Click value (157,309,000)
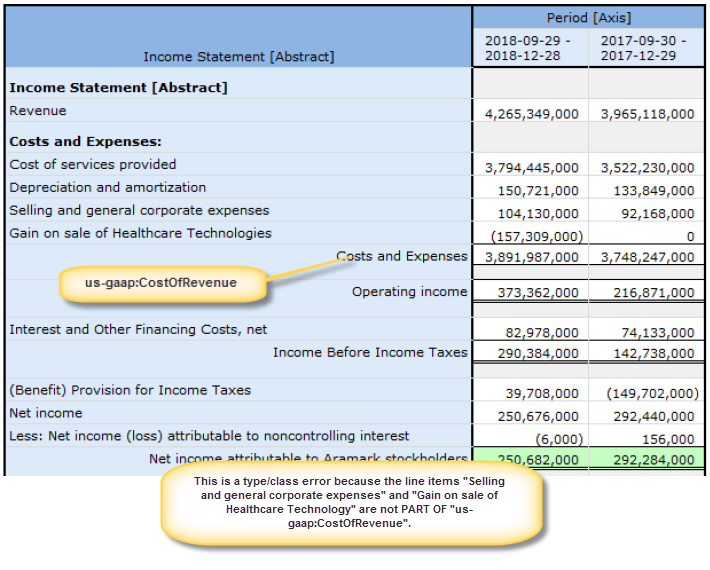 point(537,236)
